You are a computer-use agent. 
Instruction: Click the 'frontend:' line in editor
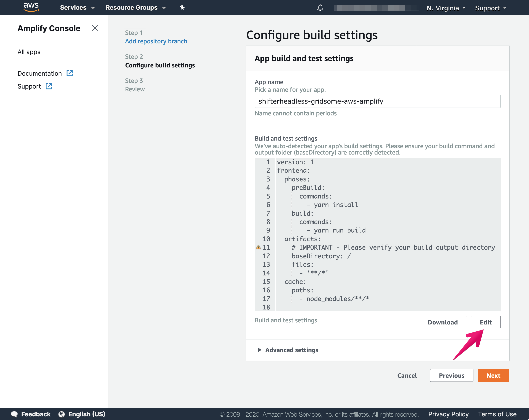click(x=293, y=170)
